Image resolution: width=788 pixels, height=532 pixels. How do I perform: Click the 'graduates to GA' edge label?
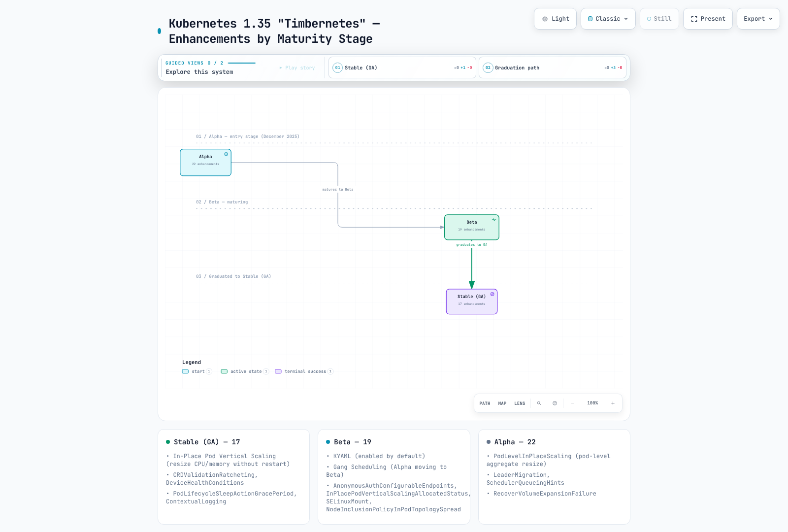(472, 245)
